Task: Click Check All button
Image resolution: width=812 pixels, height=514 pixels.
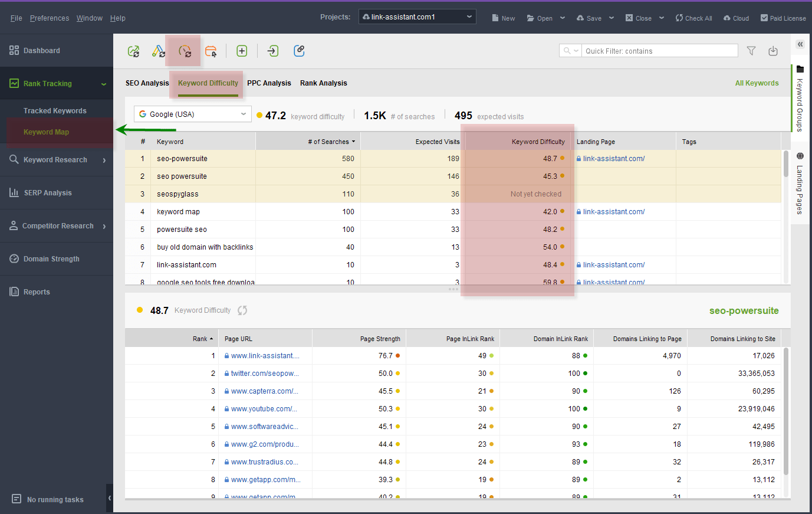Action: [x=693, y=18]
